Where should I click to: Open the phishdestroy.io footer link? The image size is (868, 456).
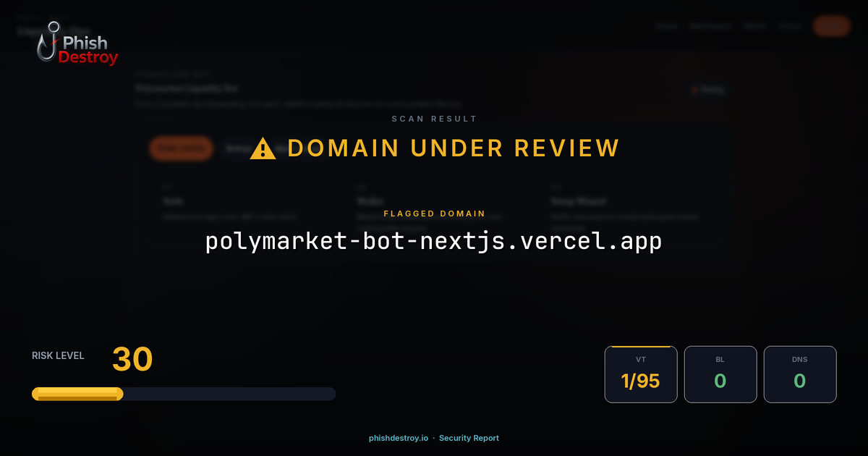tap(397, 438)
